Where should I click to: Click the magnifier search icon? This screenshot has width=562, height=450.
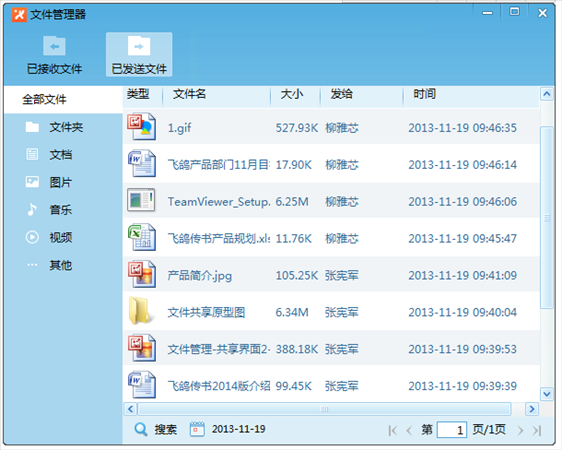coord(141,429)
